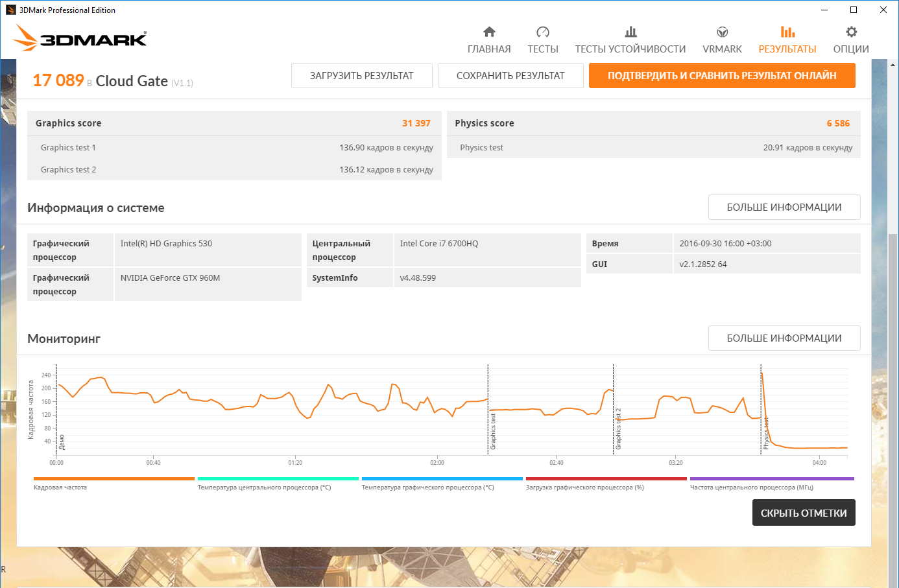
Task: Click the GUI label cell
Action: [629, 265]
